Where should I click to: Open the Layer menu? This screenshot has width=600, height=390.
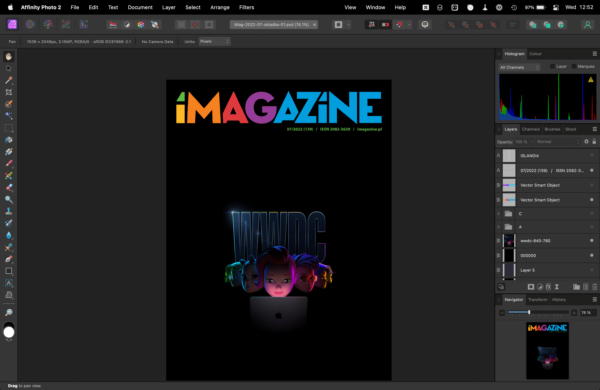(x=168, y=7)
